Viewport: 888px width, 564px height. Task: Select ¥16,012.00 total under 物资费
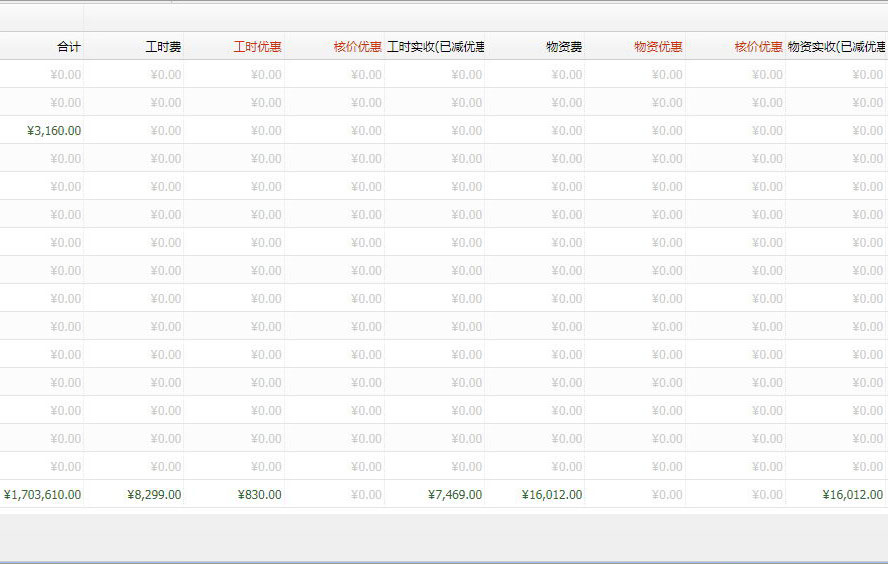[552, 494]
